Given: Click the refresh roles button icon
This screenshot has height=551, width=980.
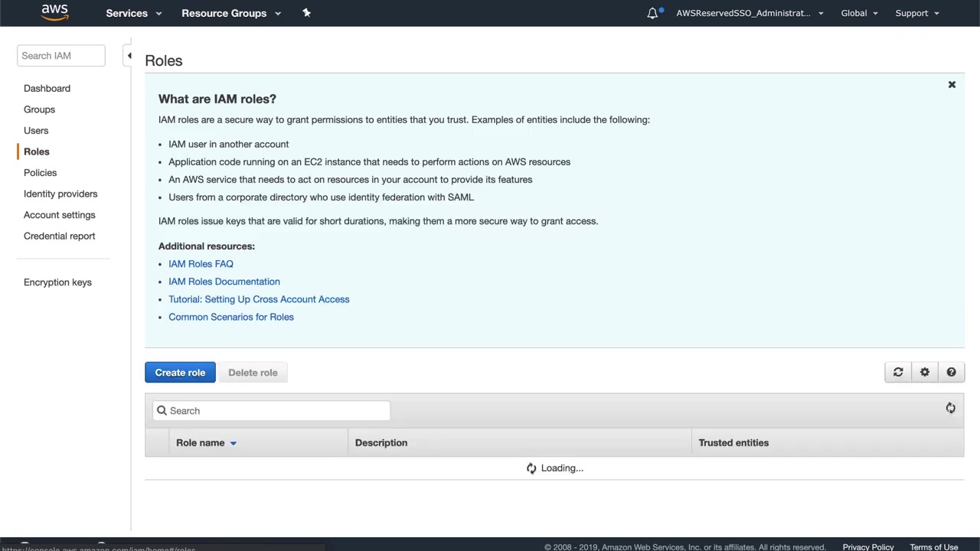Looking at the screenshot, I should click(898, 373).
